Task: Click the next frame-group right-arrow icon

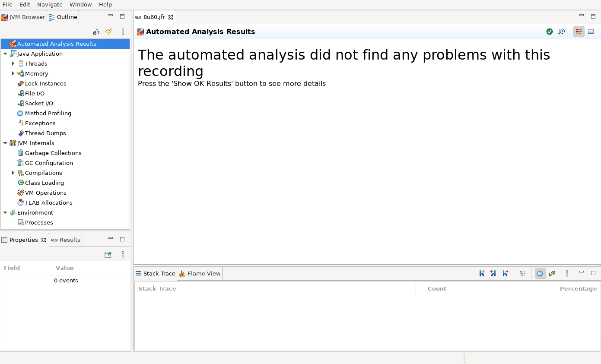Action: coord(505,273)
